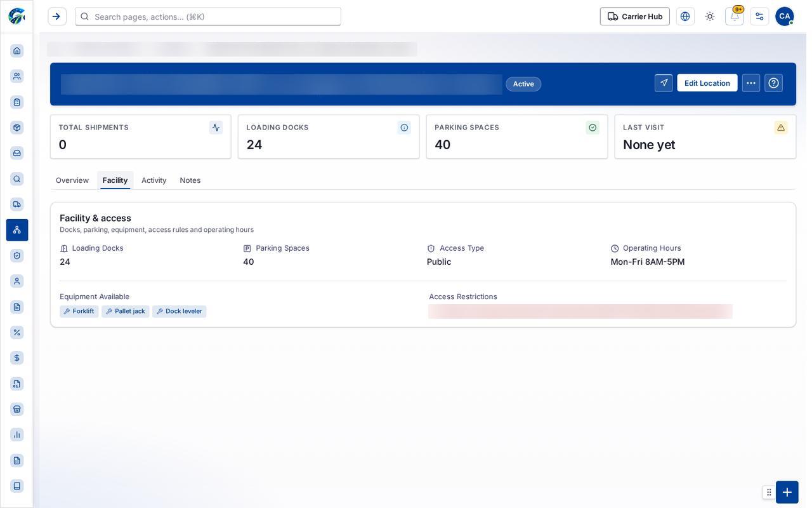Click the Edit Location button

707,83
